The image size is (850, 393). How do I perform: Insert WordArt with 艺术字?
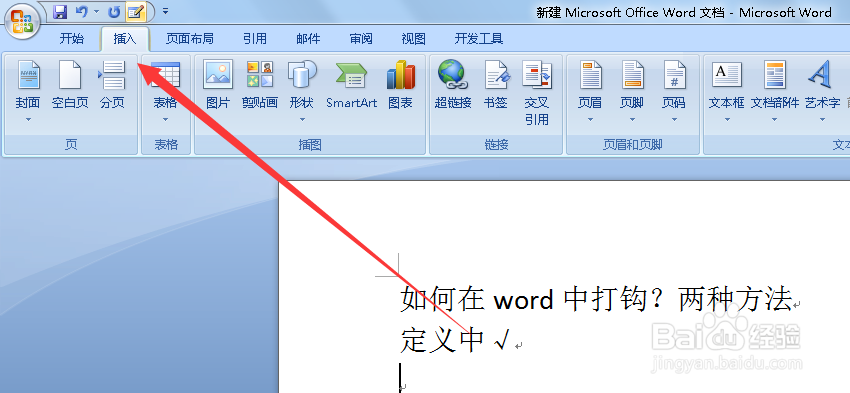click(822, 84)
